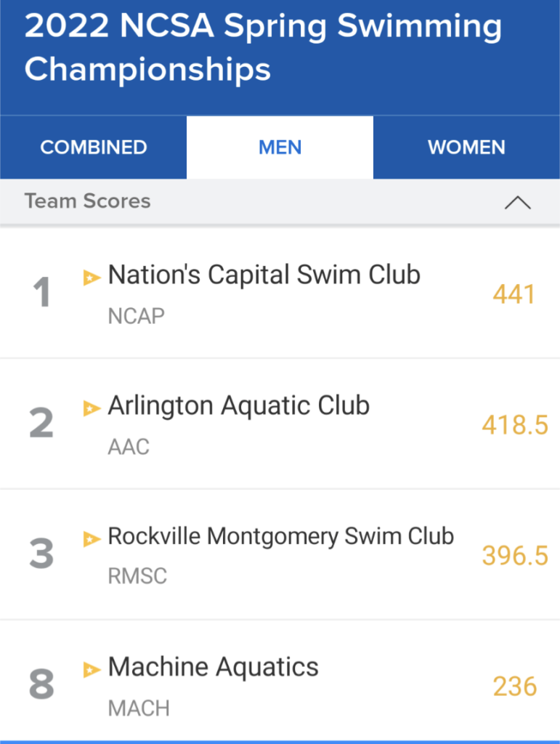This screenshot has height=744, width=560.
Task: Click the 418.5 score for AAC
Action: [x=515, y=424]
